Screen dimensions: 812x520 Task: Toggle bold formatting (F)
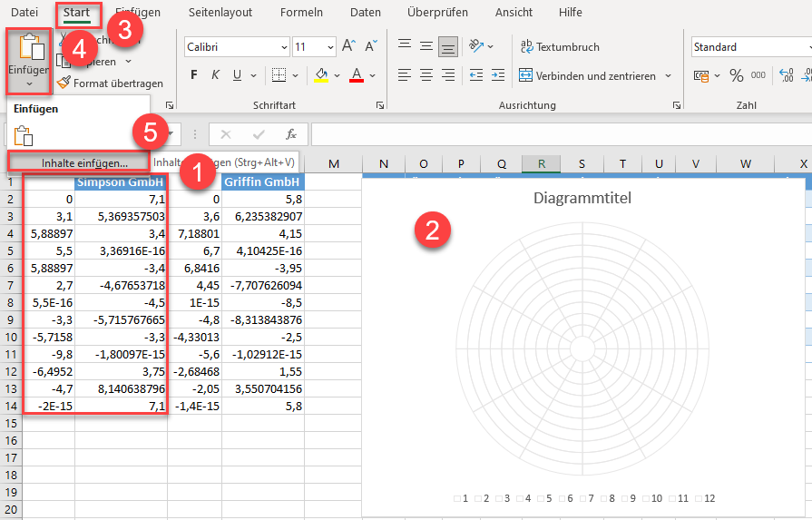[193, 75]
